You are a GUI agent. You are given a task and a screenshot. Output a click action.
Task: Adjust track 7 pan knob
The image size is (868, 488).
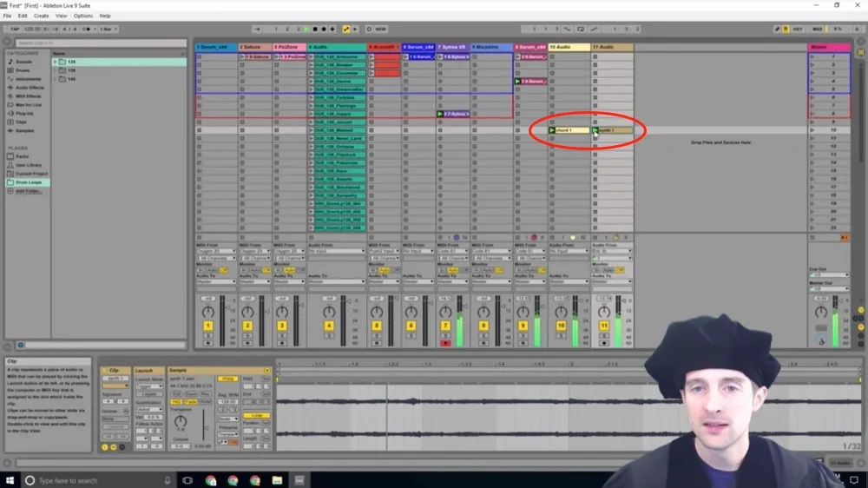point(445,312)
